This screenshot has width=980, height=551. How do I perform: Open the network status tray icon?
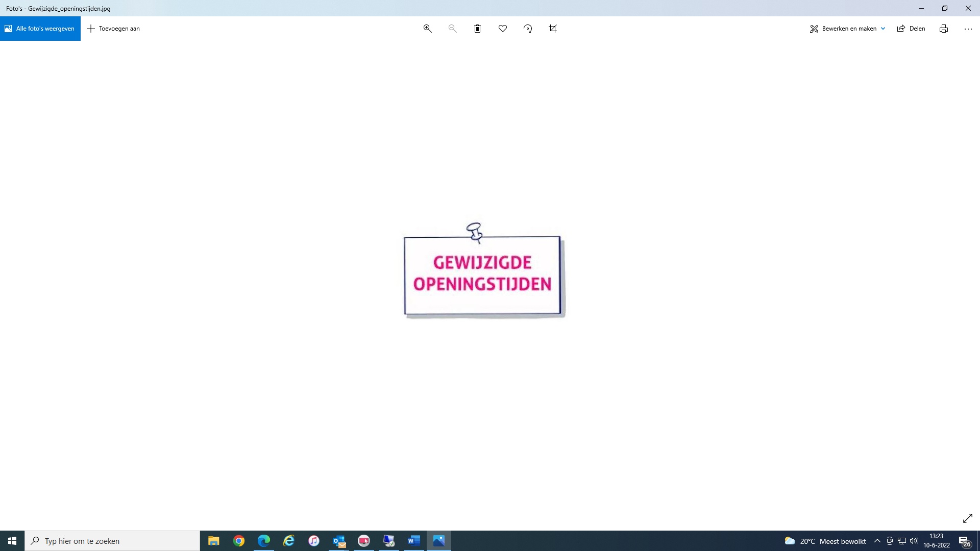click(902, 541)
